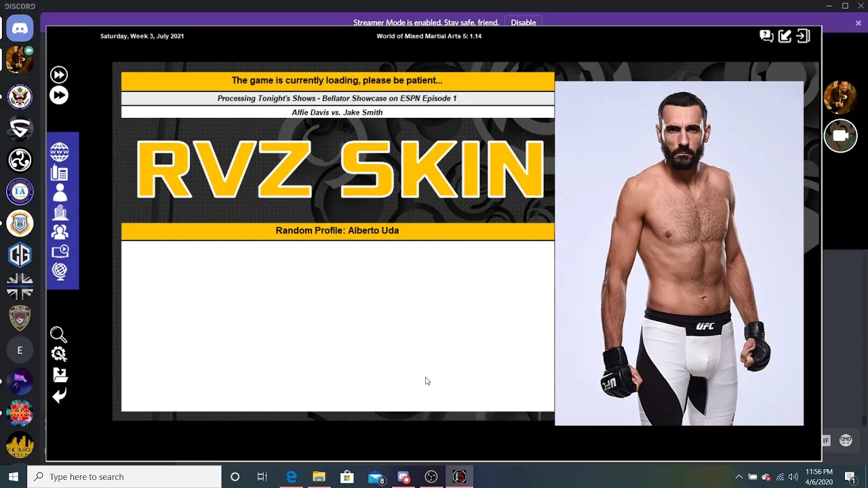
Task: Select the white S shield server icon
Action: 20,128
